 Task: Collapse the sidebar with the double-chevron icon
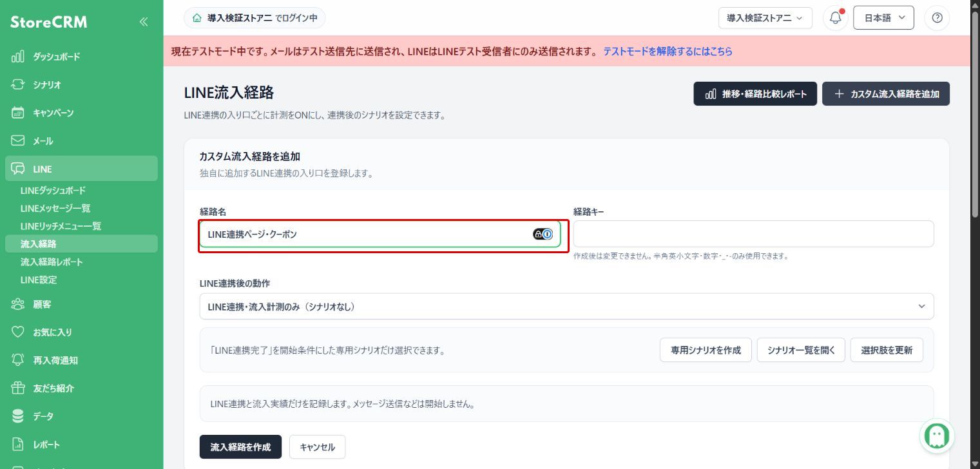point(143,22)
